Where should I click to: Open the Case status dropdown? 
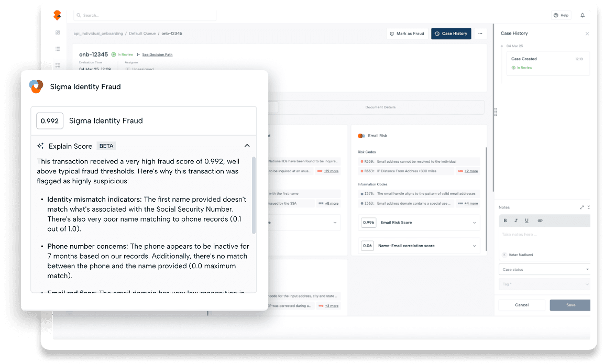point(544,269)
